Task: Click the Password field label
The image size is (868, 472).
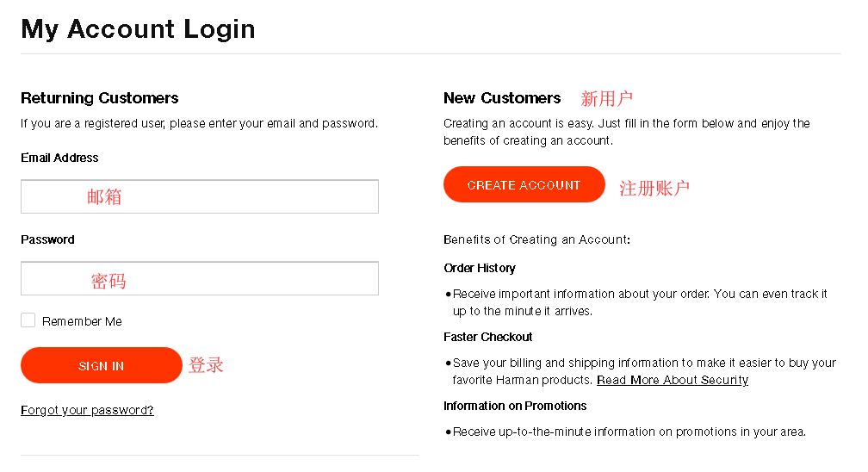Action: click(x=47, y=239)
